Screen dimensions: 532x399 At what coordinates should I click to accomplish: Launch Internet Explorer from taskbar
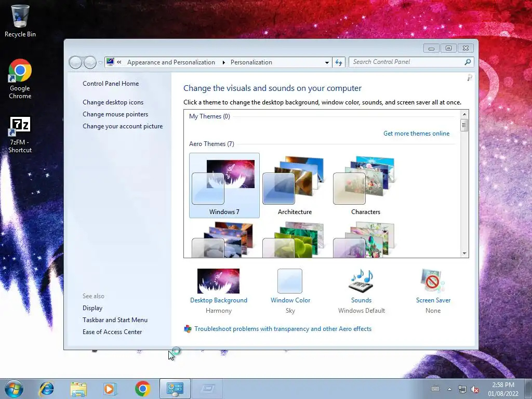pos(46,389)
